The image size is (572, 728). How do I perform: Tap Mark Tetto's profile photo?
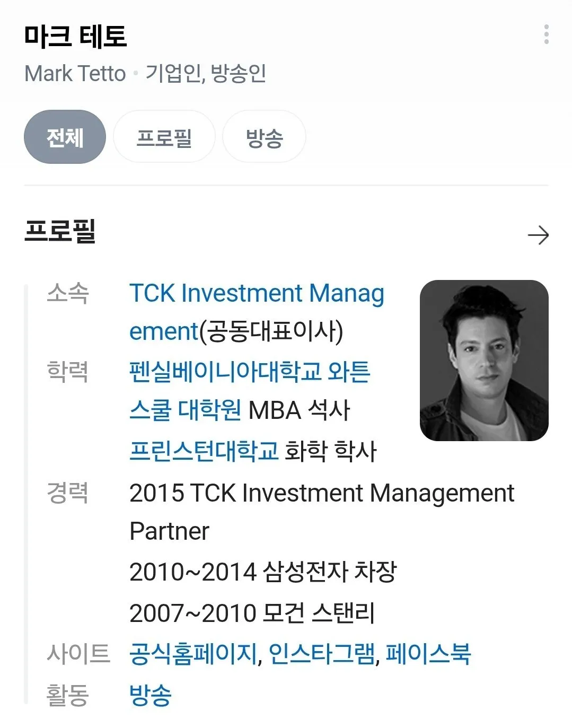pos(483,361)
